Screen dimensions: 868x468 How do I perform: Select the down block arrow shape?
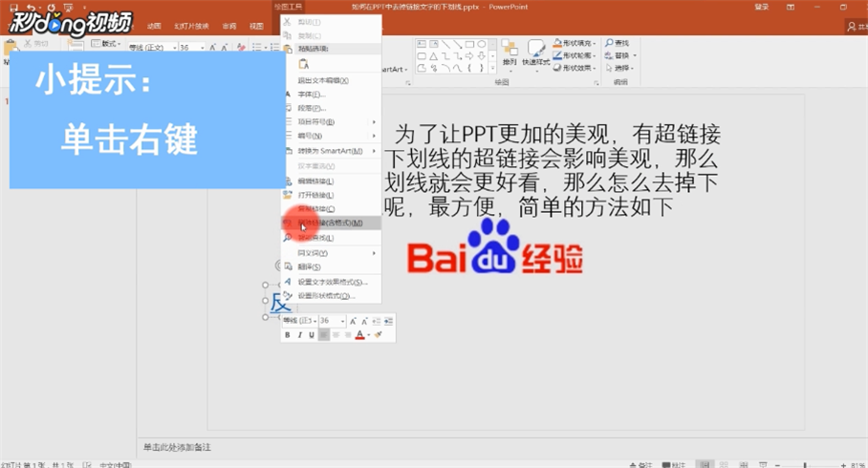(x=482, y=55)
